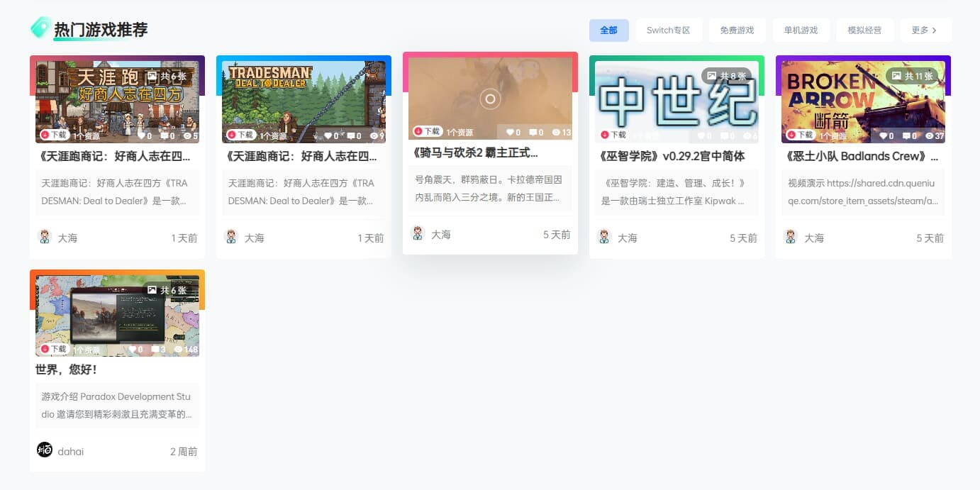This screenshot has width=980, height=490.
Task: Open 共6张 badge on 天涯跑商 thumbnail
Action: click(x=166, y=76)
